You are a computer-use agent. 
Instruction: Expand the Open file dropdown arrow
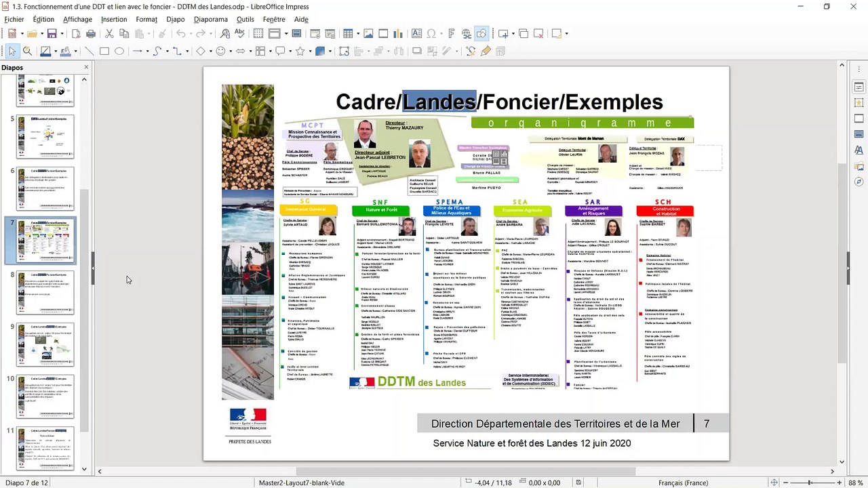coord(41,33)
